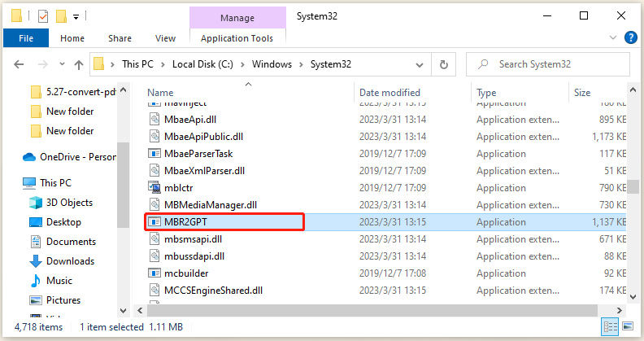Select the 5.27-convert-pdf folder in sidebar
Image resolution: width=644 pixels, height=341 pixels.
point(73,92)
